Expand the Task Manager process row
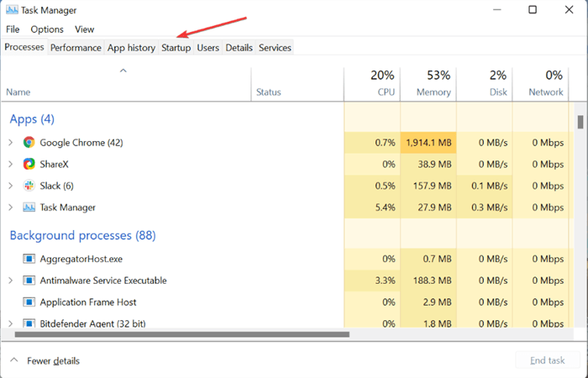This screenshot has height=378, width=588. [x=10, y=207]
